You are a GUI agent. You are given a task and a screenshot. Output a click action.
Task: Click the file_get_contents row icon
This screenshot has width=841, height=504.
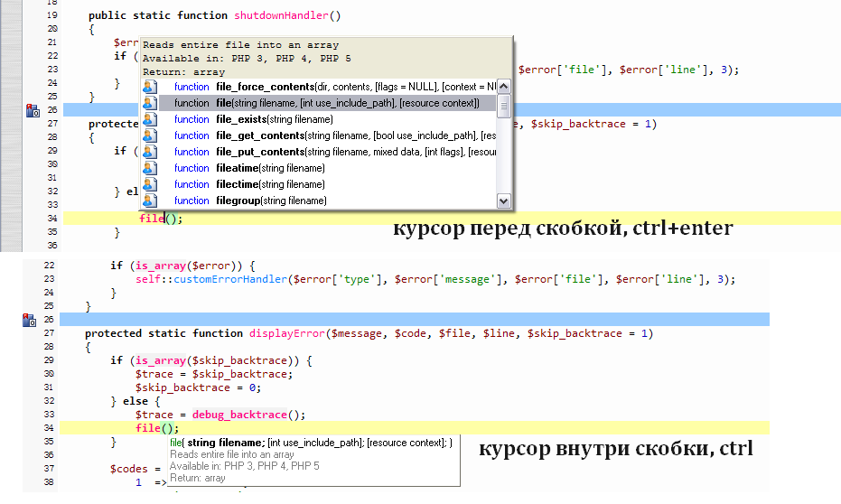(x=150, y=135)
